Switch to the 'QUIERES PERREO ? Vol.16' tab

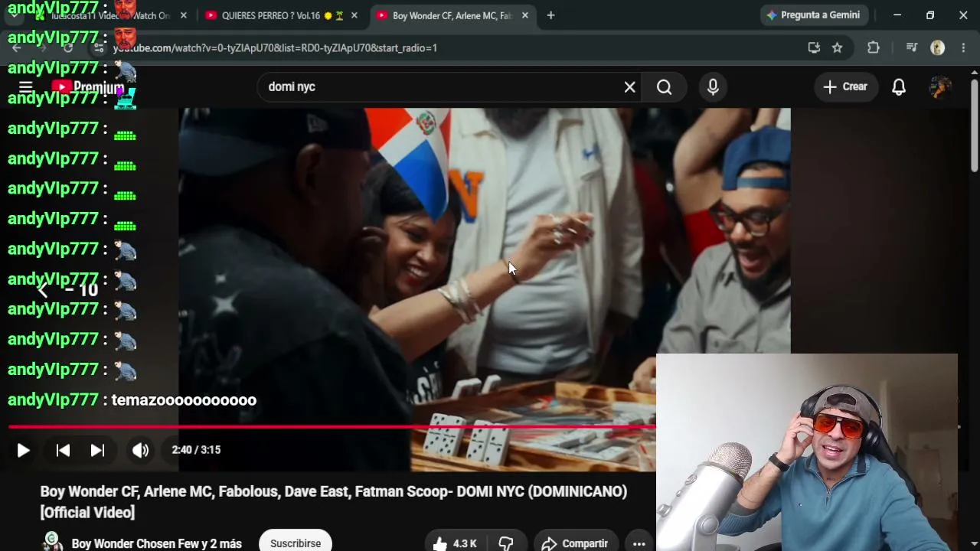[x=282, y=15]
